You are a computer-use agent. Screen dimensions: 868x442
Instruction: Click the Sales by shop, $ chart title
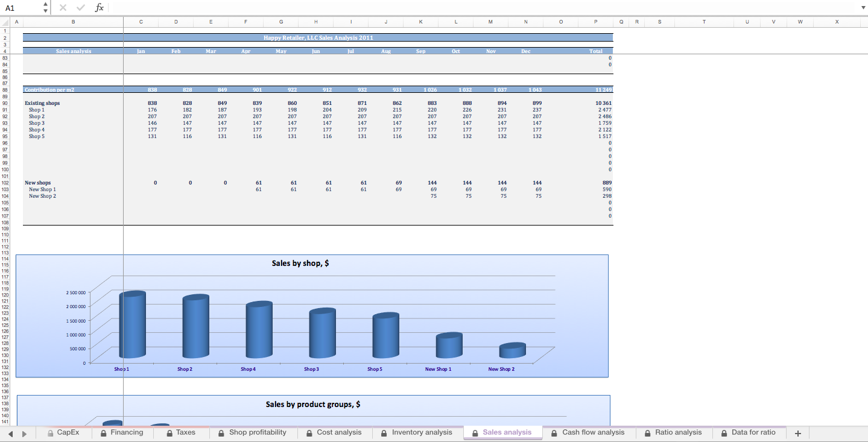pyautogui.click(x=300, y=264)
